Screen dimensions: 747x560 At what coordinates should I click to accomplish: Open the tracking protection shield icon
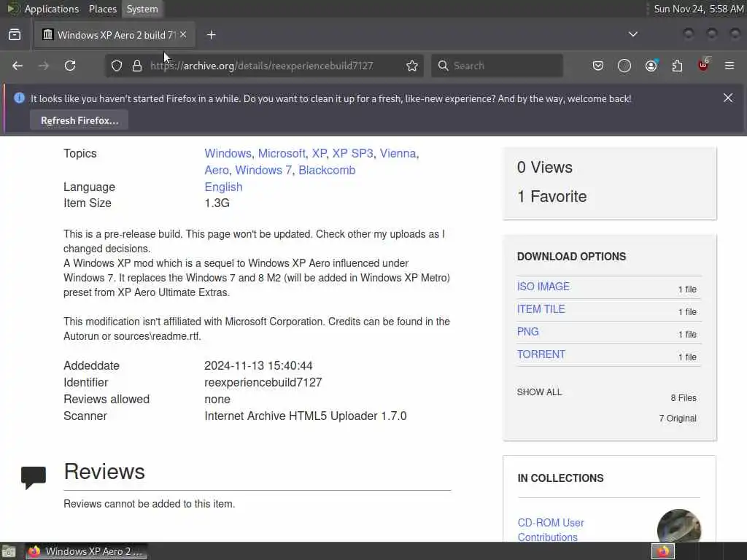(x=117, y=66)
